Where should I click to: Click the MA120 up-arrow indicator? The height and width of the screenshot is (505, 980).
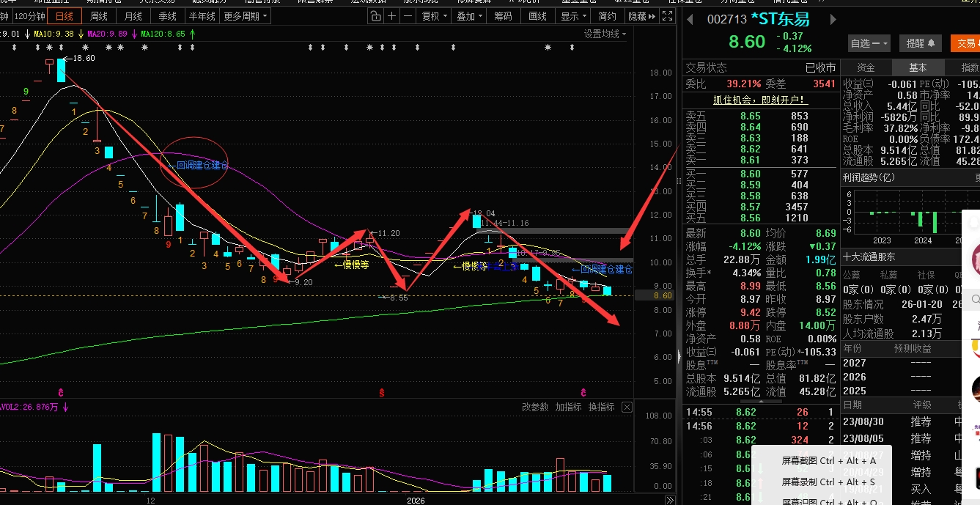(193, 34)
